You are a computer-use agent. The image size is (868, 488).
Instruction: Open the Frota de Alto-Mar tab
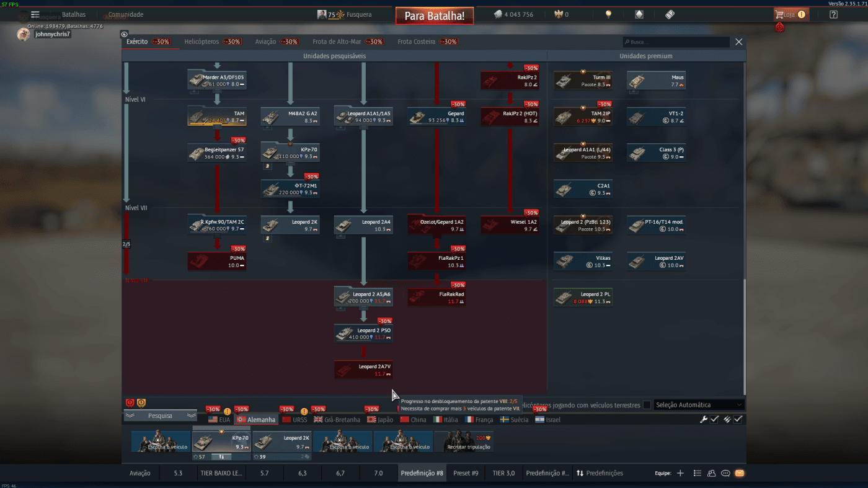348,42
